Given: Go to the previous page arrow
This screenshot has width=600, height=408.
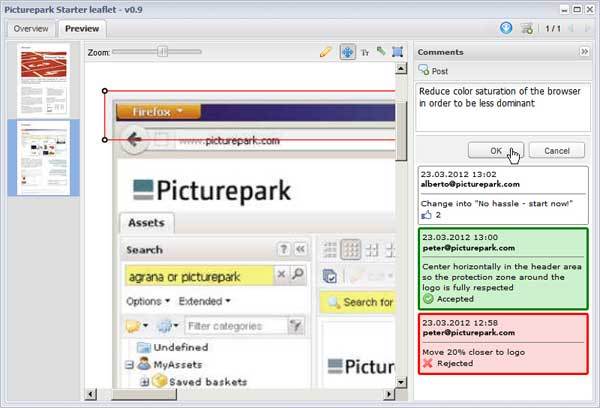Looking at the screenshot, I should click(x=572, y=28).
